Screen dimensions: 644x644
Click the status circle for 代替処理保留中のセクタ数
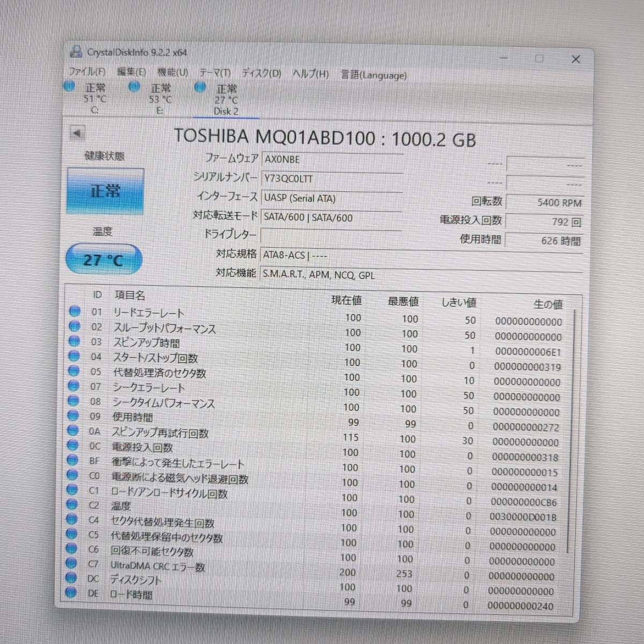coord(71,534)
